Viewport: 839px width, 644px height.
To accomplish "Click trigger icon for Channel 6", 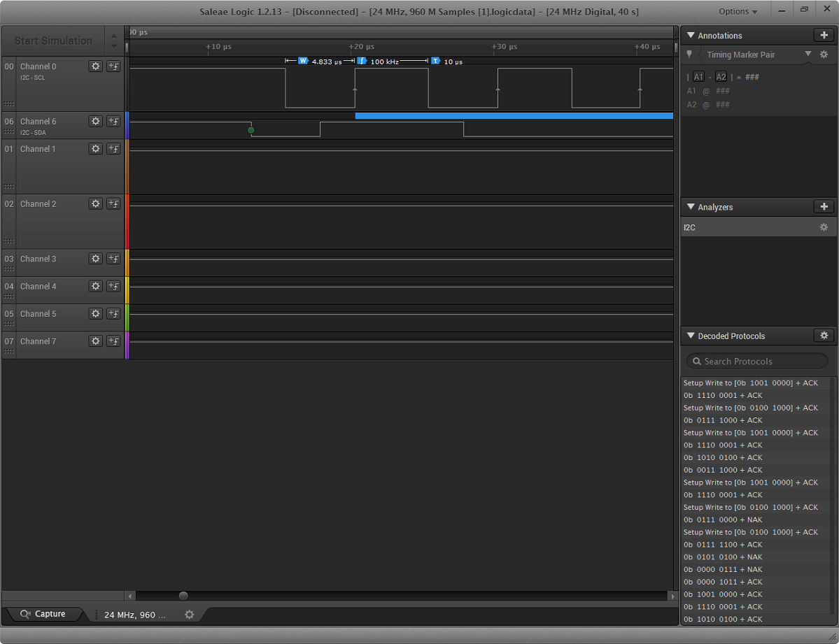I will click(x=113, y=122).
